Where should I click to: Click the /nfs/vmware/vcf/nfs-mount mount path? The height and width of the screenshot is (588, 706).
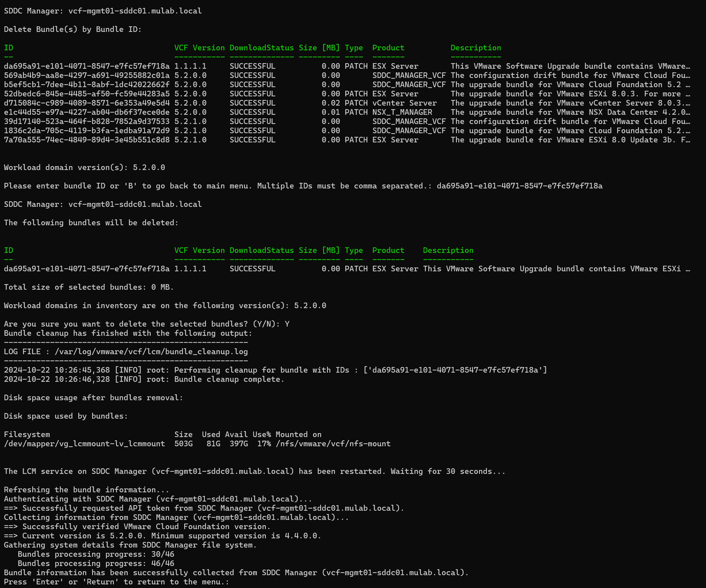333,444
